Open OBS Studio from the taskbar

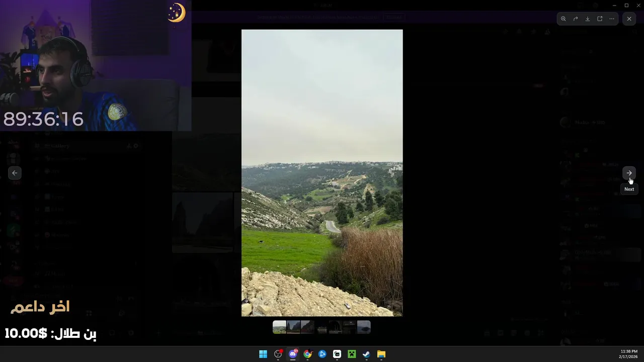click(x=278, y=354)
